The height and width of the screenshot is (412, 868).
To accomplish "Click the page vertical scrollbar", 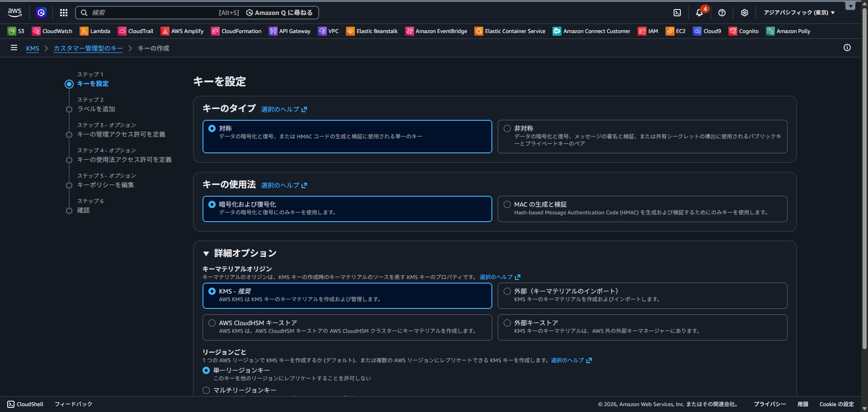I will point(864,179).
